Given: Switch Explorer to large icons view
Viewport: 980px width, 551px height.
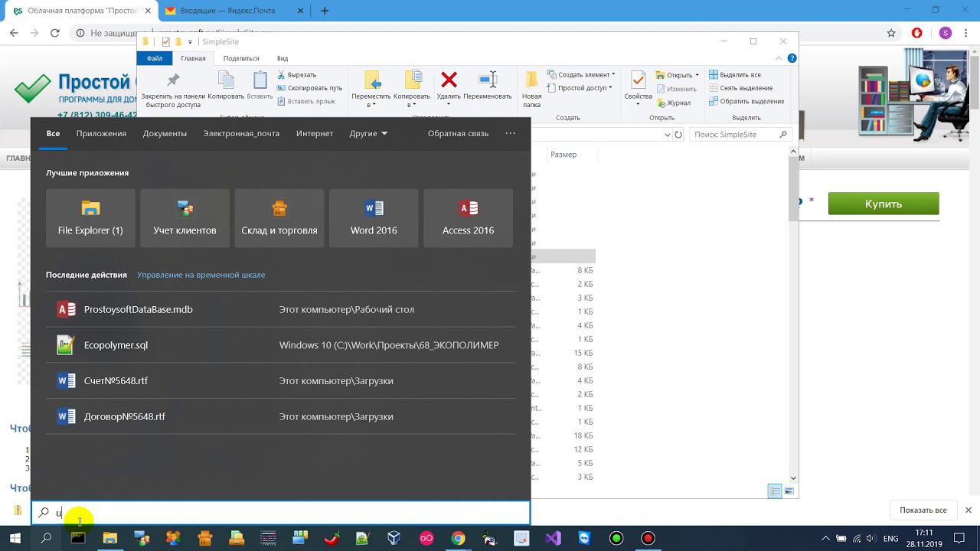Looking at the screenshot, I should [x=789, y=491].
